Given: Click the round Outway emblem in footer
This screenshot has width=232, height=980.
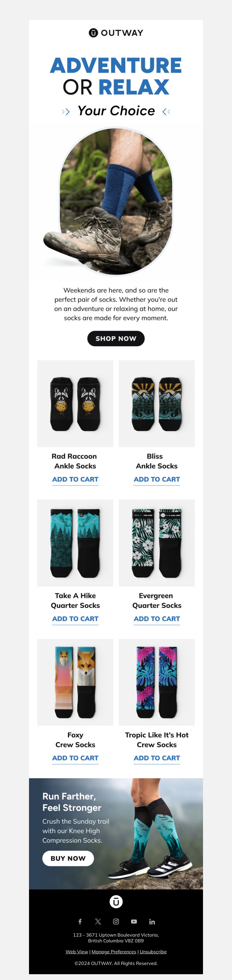Looking at the screenshot, I should (116, 901).
